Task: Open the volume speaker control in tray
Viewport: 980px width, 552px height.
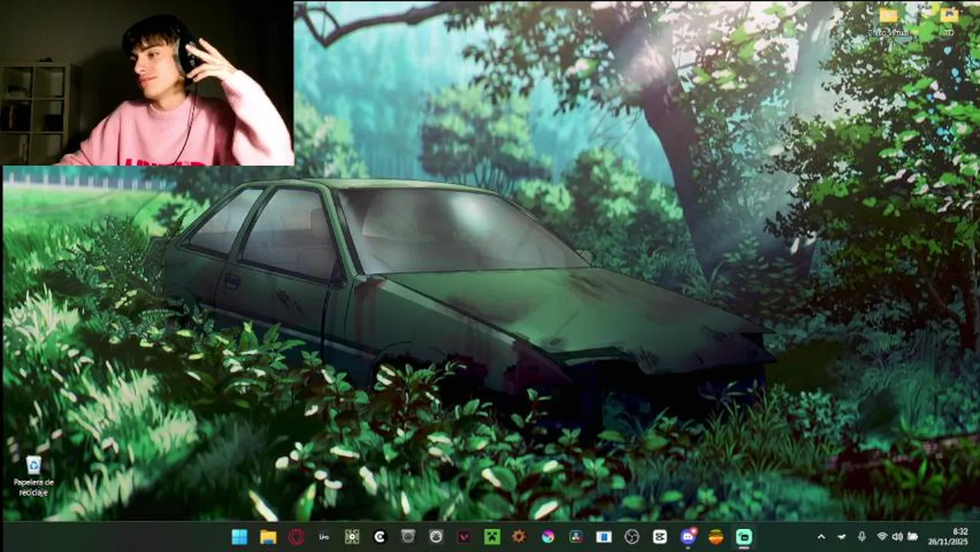Action: tap(897, 537)
